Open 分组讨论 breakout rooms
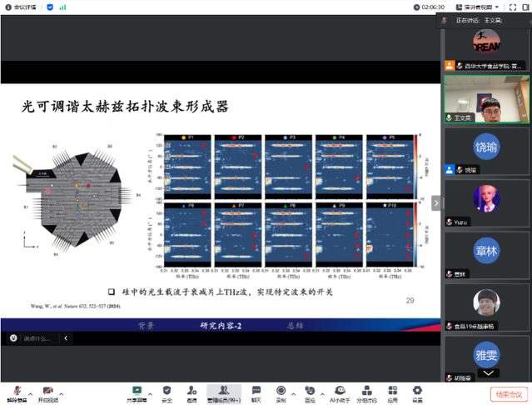The image size is (532, 405). click(366, 390)
